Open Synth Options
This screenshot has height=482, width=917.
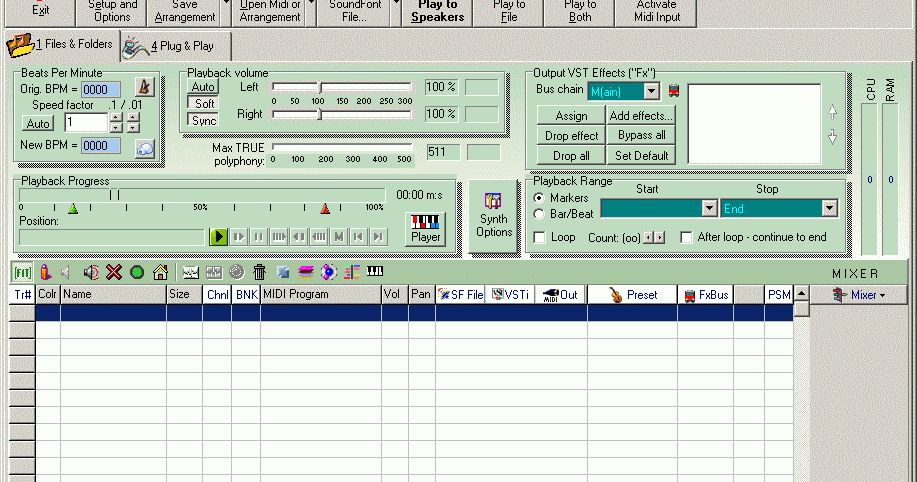[x=494, y=215]
